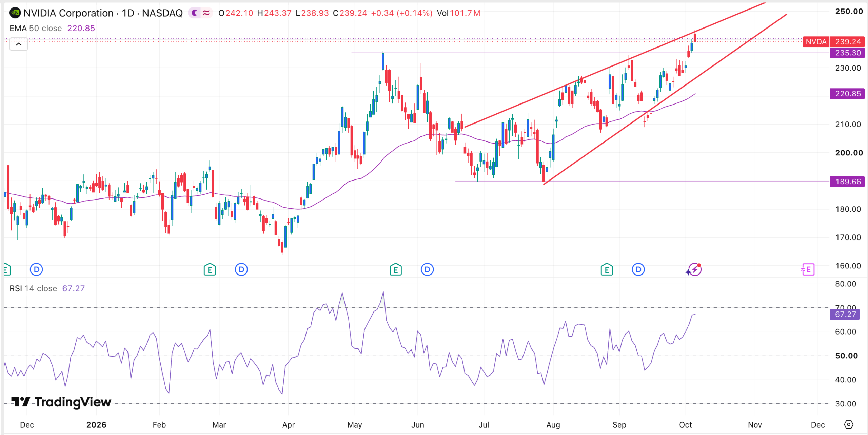Click the upcoming November earnings estimate icon
Screen dimensions: 868x435
click(x=808, y=270)
